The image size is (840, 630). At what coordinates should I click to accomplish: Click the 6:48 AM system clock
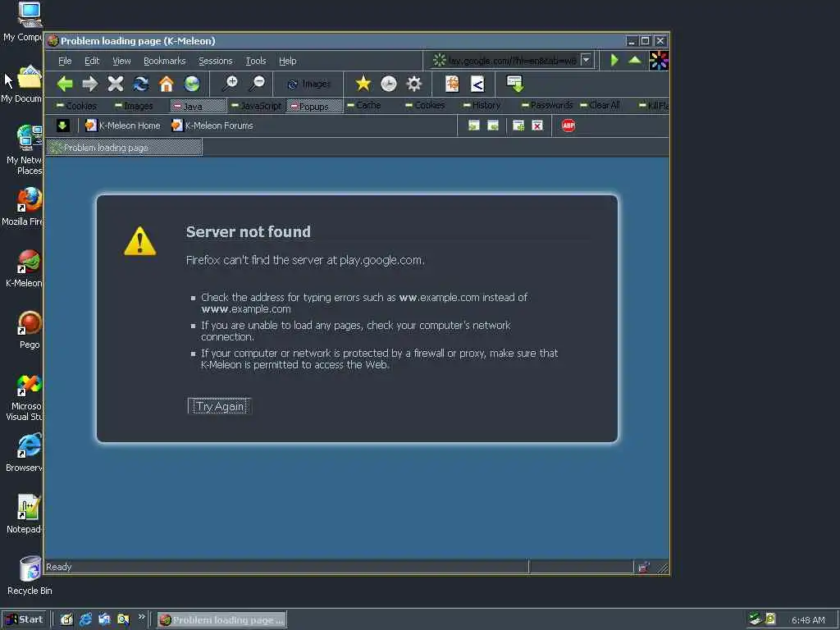tap(808, 620)
